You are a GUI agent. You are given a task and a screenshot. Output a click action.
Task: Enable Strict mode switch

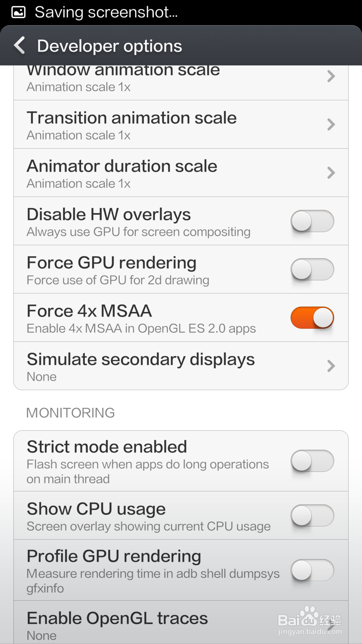pos(312,461)
